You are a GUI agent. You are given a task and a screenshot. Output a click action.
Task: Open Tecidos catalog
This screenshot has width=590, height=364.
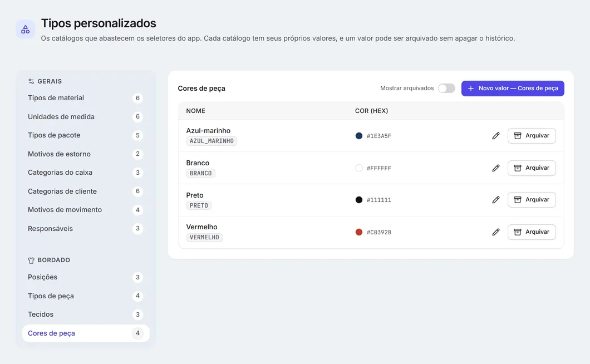[86, 314]
